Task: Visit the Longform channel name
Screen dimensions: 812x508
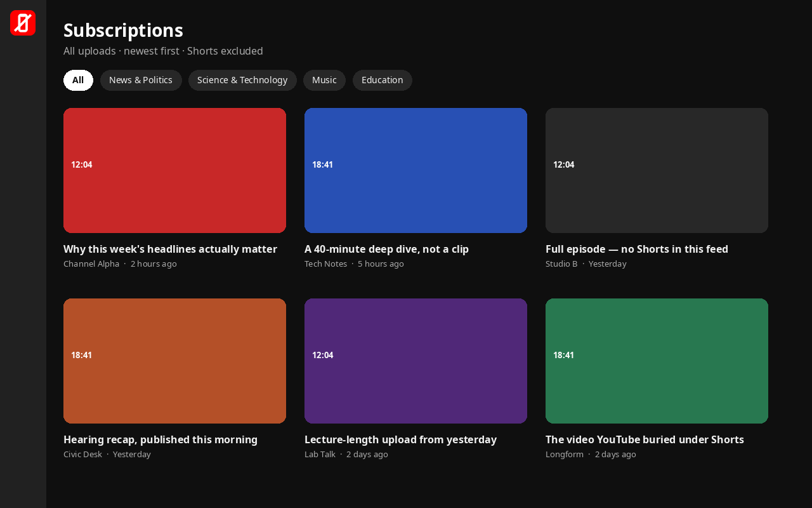Action: pos(565,454)
